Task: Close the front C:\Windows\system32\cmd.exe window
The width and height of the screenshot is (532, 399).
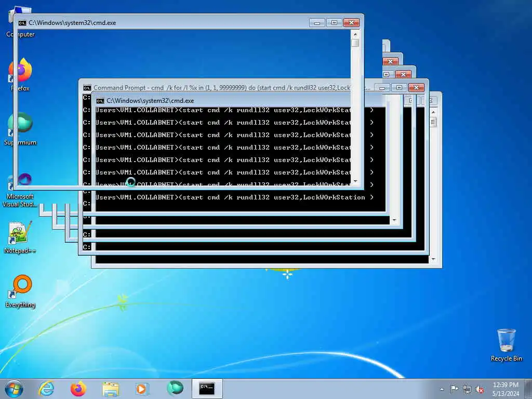Action: click(x=352, y=23)
